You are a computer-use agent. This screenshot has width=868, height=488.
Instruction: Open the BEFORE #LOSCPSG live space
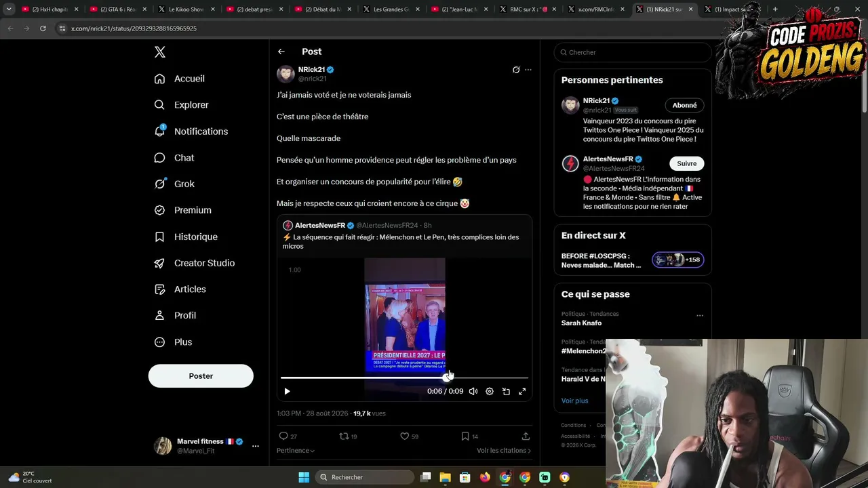601,261
